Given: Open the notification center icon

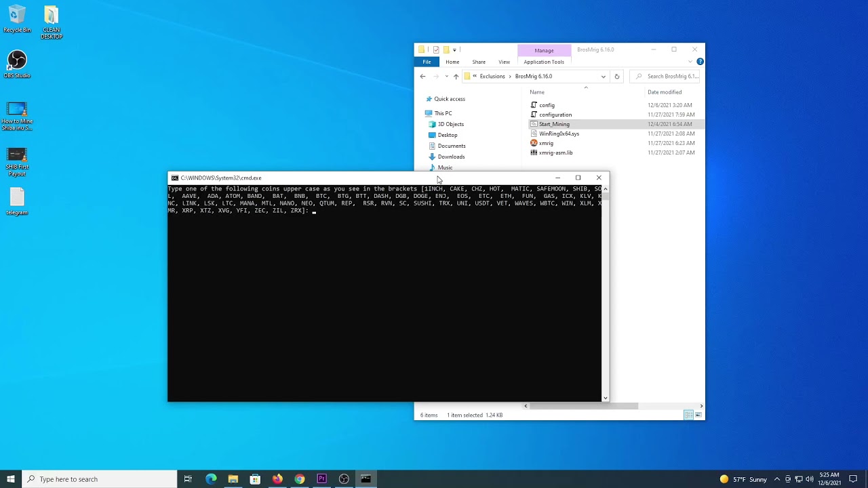Looking at the screenshot, I should (853, 479).
